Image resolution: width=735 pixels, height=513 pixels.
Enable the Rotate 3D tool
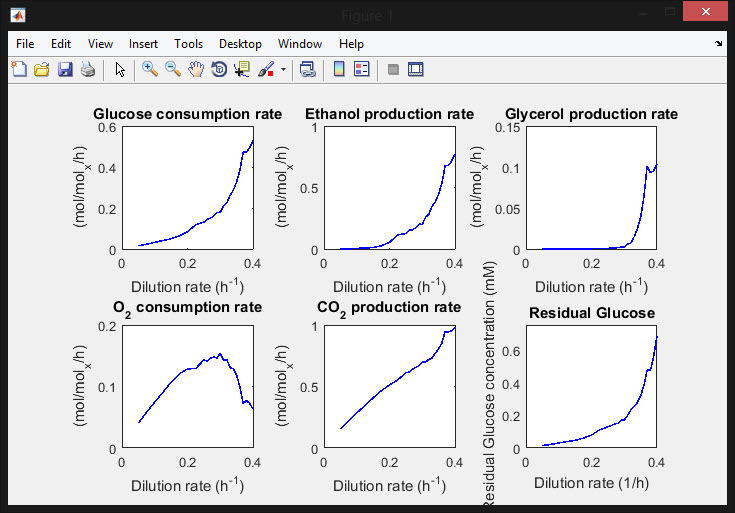point(219,69)
